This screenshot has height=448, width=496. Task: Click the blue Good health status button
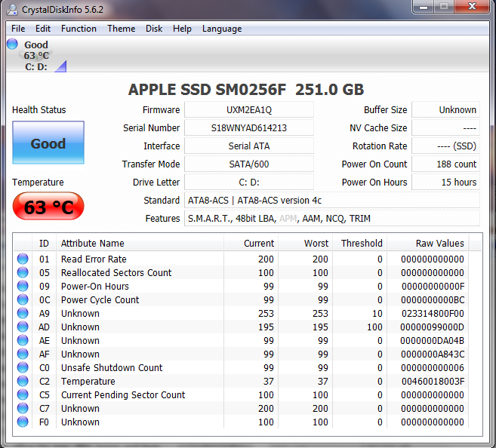click(x=48, y=143)
